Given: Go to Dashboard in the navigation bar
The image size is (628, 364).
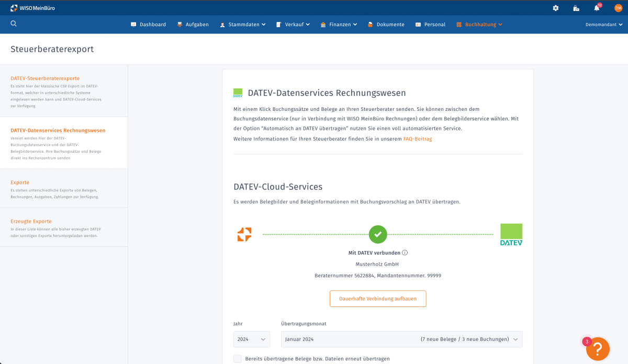Looking at the screenshot, I should pyautogui.click(x=148, y=25).
